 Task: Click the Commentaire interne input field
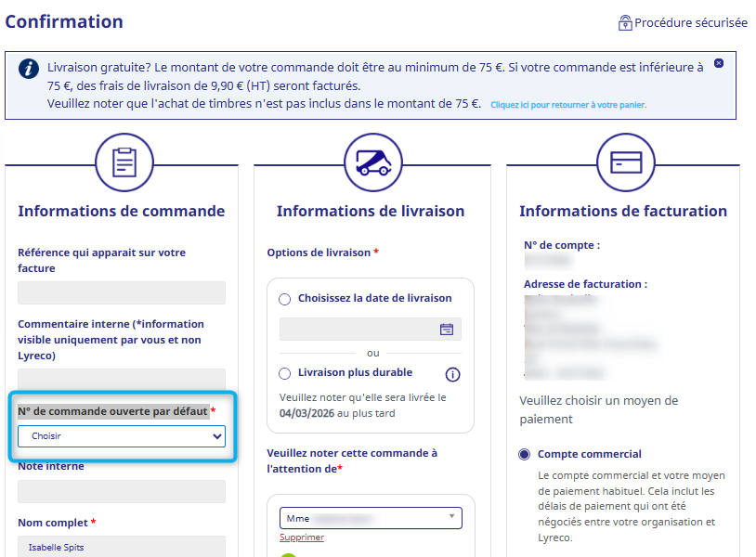(122, 378)
